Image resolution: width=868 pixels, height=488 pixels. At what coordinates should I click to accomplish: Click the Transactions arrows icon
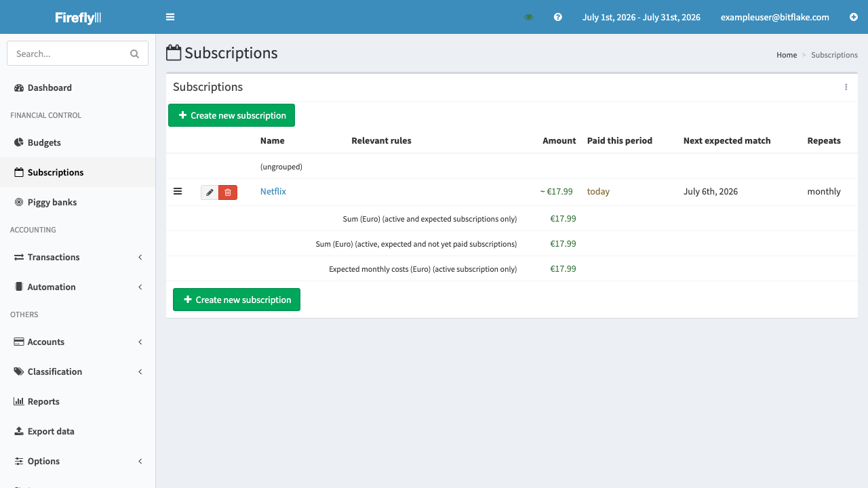(19, 257)
